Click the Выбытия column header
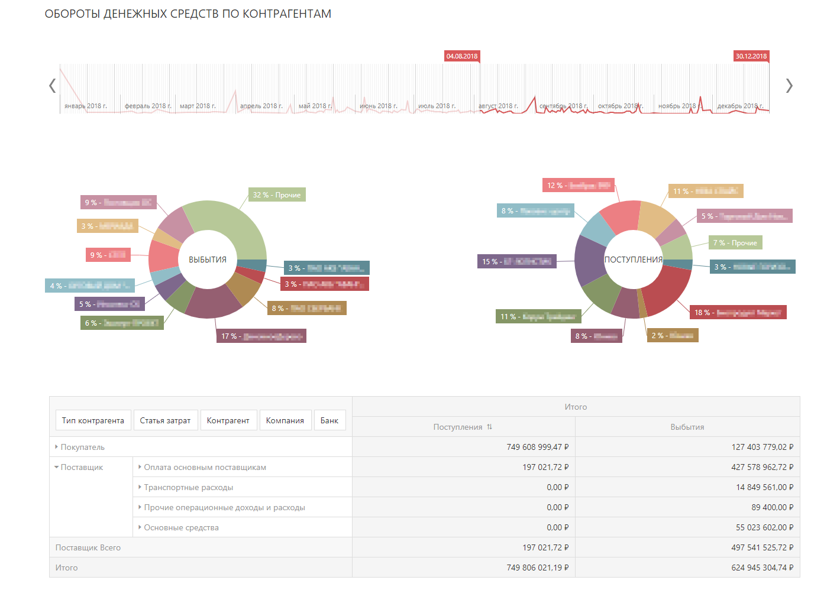Viewport: 840px width, 616px height. pyautogui.click(x=687, y=427)
